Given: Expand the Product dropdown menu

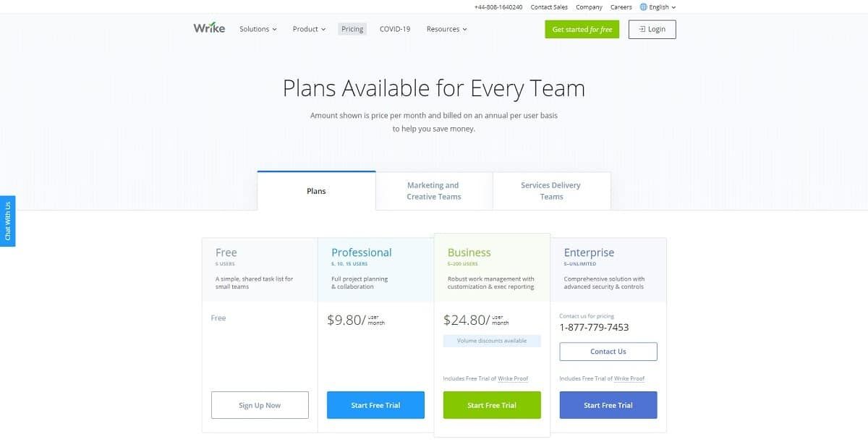Looking at the screenshot, I should coord(309,29).
